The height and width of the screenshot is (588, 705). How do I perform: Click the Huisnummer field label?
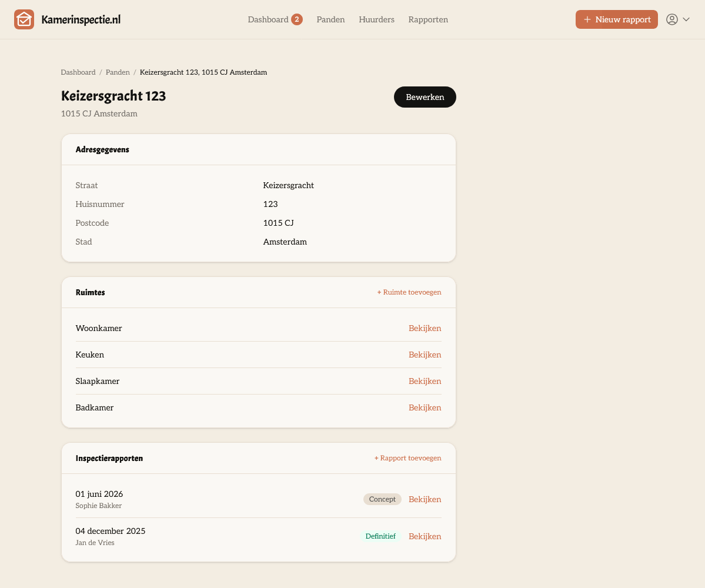(100, 204)
